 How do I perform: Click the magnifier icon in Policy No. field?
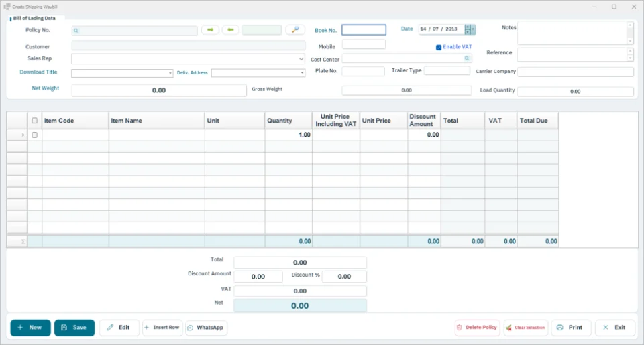pos(76,31)
